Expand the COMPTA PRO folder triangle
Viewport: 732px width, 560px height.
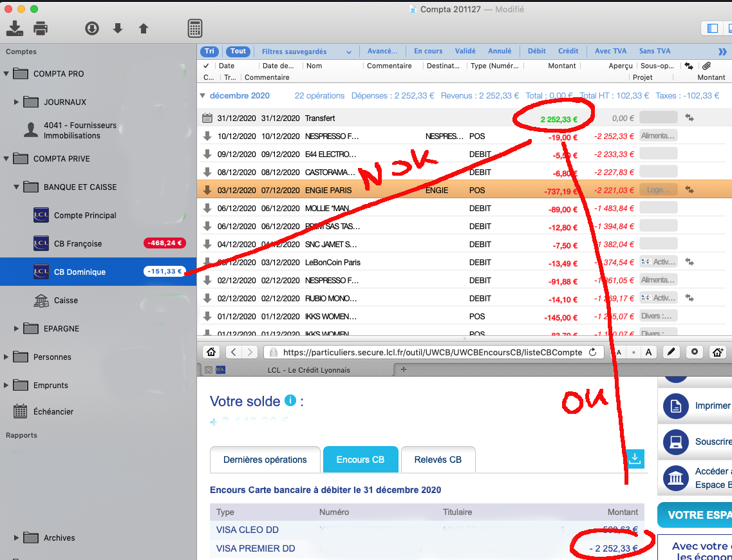[x=6, y=74]
